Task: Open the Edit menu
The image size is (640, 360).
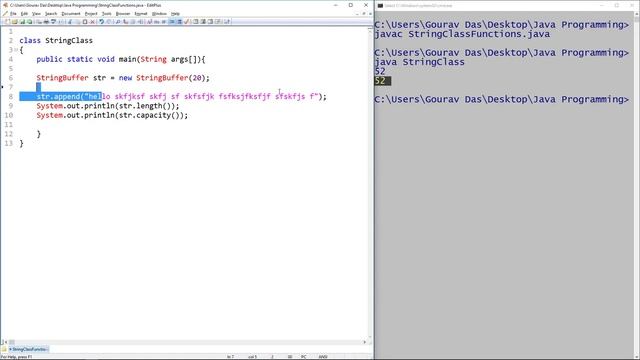Action: point(24,13)
